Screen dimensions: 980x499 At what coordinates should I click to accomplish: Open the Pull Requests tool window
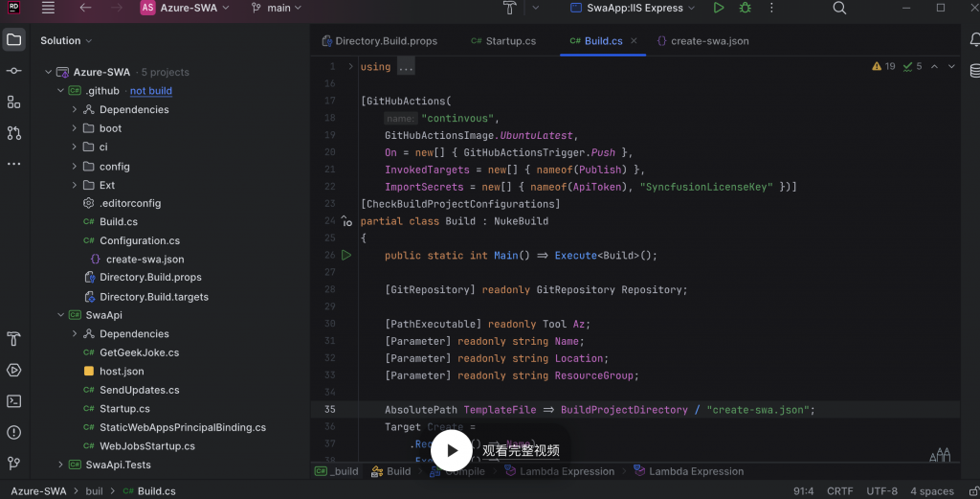coord(13,132)
